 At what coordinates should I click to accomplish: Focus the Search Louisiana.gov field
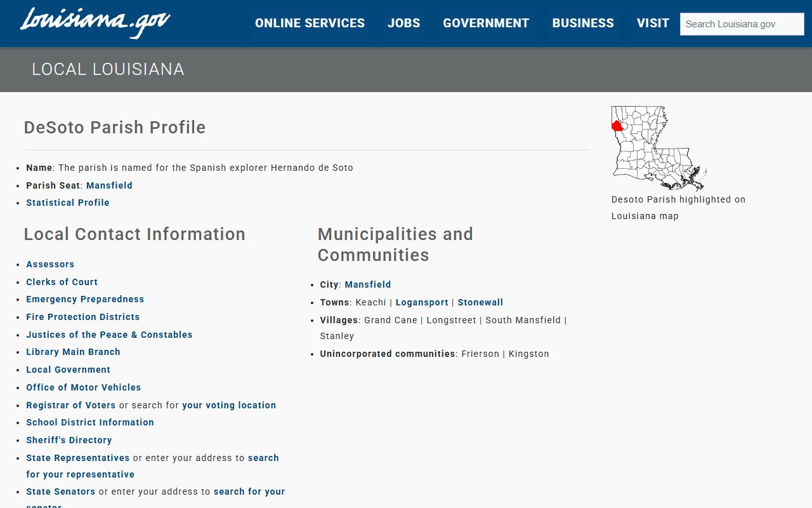pos(742,24)
